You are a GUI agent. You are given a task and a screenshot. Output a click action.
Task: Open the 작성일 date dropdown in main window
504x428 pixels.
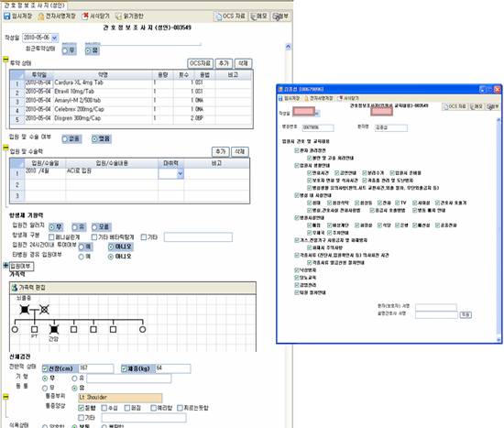coord(54,38)
